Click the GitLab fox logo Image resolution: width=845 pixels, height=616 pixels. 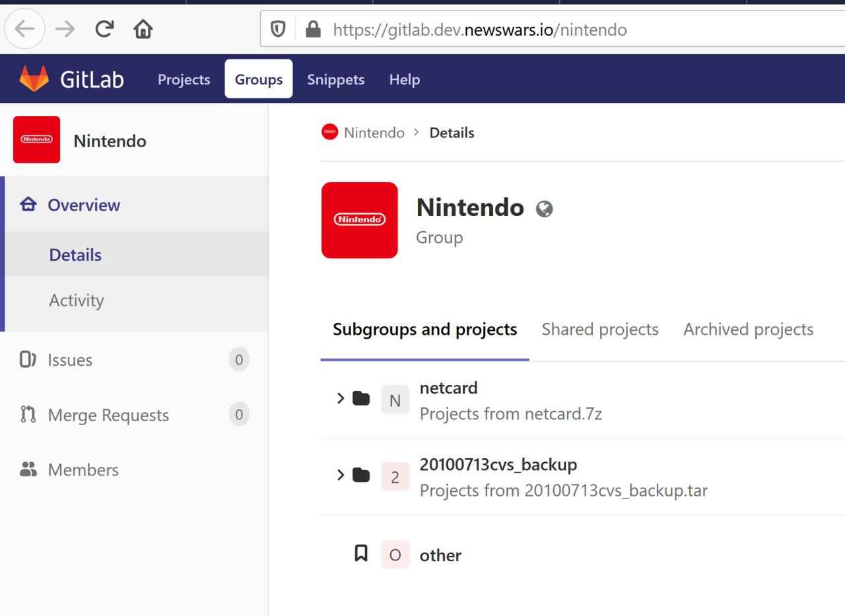[34, 79]
